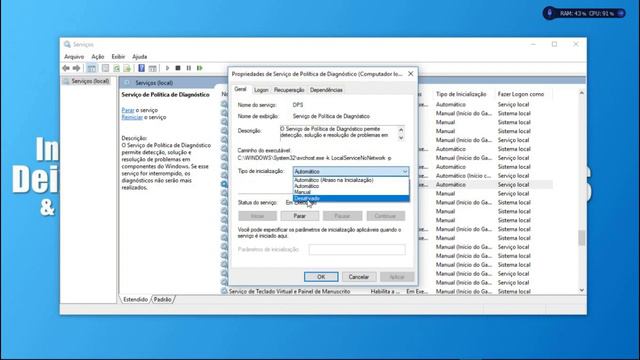The image size is (640, 360).
Task: Click the services list scroll-up arrow
Action: click(582, 93)
